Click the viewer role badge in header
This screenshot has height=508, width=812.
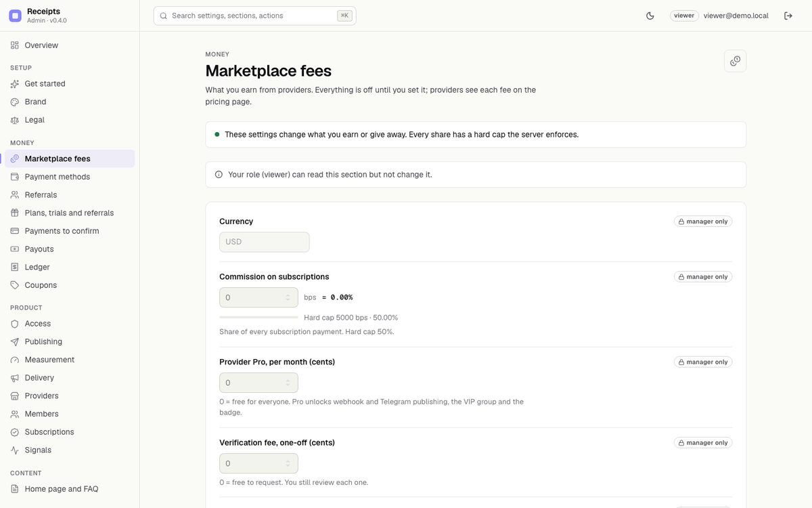(684, 16)
